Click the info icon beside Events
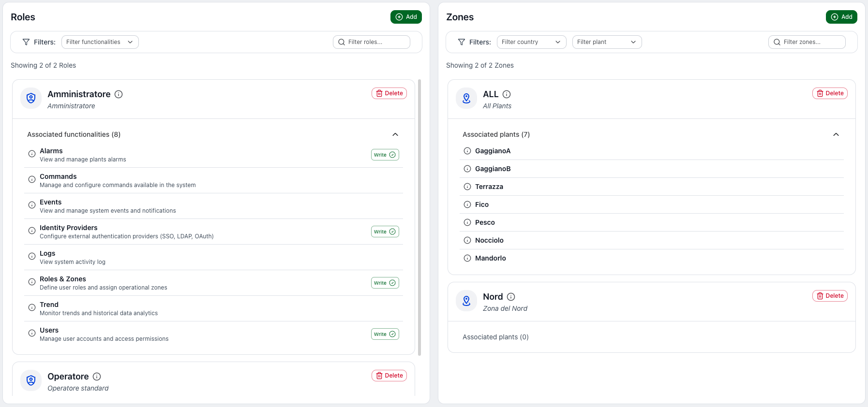Image resolution: width=868 pixels, height=407 pixels. click(x=32, y=205)
